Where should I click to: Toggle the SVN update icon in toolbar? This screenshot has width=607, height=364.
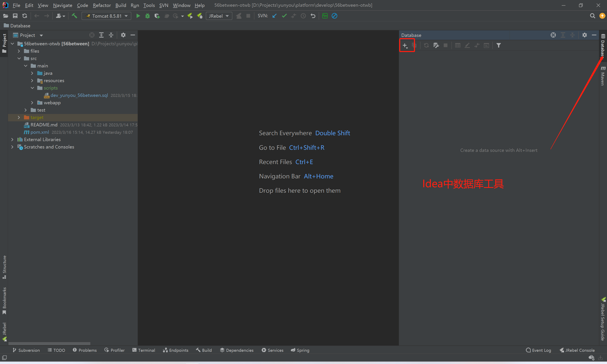[x=274, y=16]
